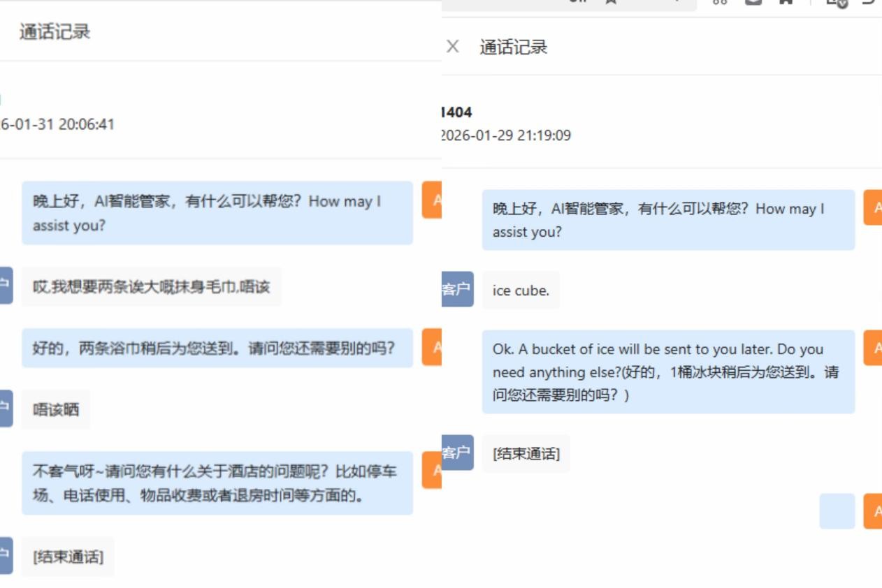The width and height of the screenshot is (882, 588).
Task: Click the 'A bucket of ice' reply bubble
Action: [x=667, y=372]
